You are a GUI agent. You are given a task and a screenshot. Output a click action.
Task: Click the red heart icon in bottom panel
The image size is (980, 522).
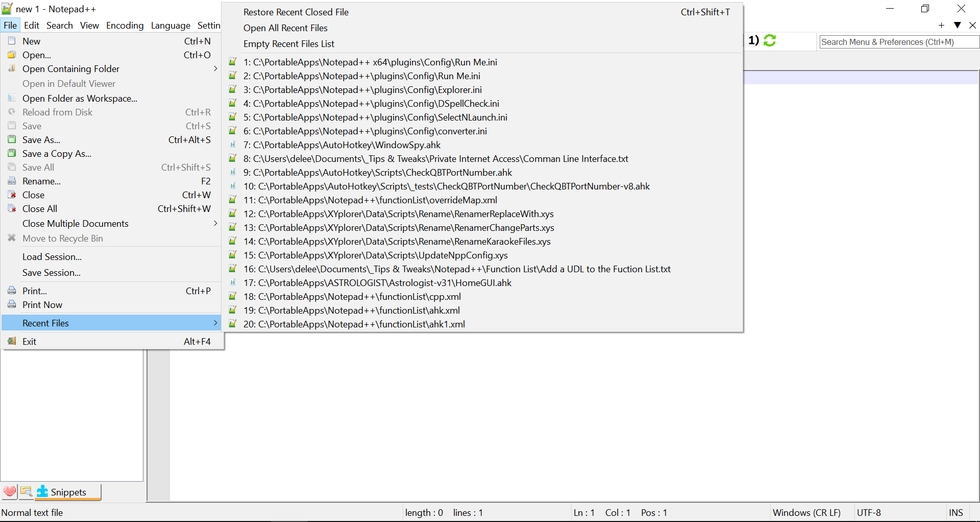click(10, 491)
